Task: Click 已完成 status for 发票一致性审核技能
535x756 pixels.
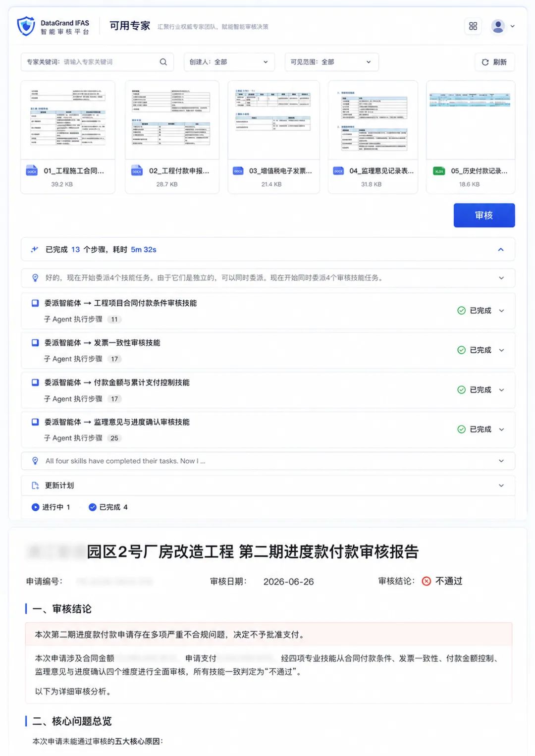Action: coord(474,350)
